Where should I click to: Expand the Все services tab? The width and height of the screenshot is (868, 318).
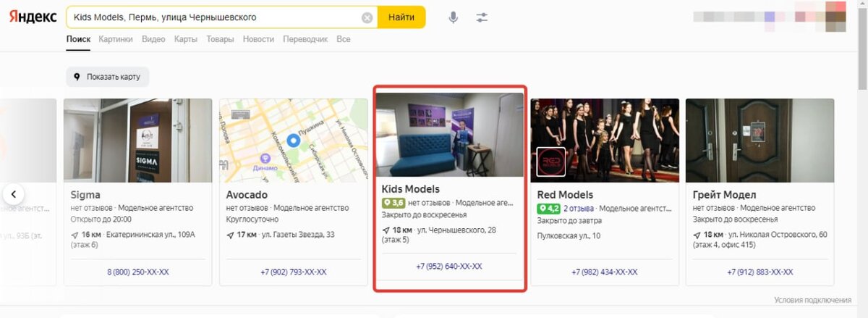click(x=344, y=39)
